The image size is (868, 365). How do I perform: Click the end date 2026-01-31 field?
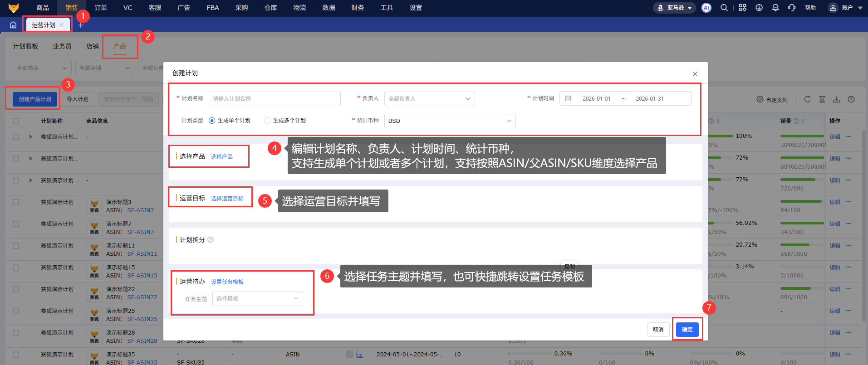(x=650, y=99)
